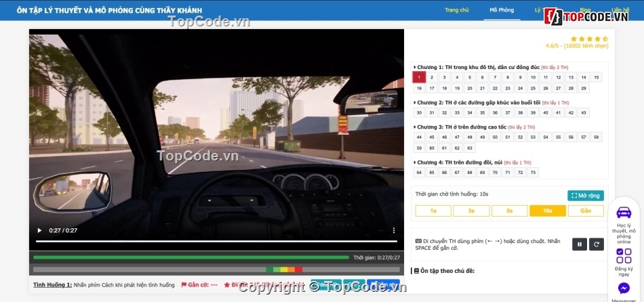Open the Messenger chat icon
The image size is (644, 302).
pos(624,288)
